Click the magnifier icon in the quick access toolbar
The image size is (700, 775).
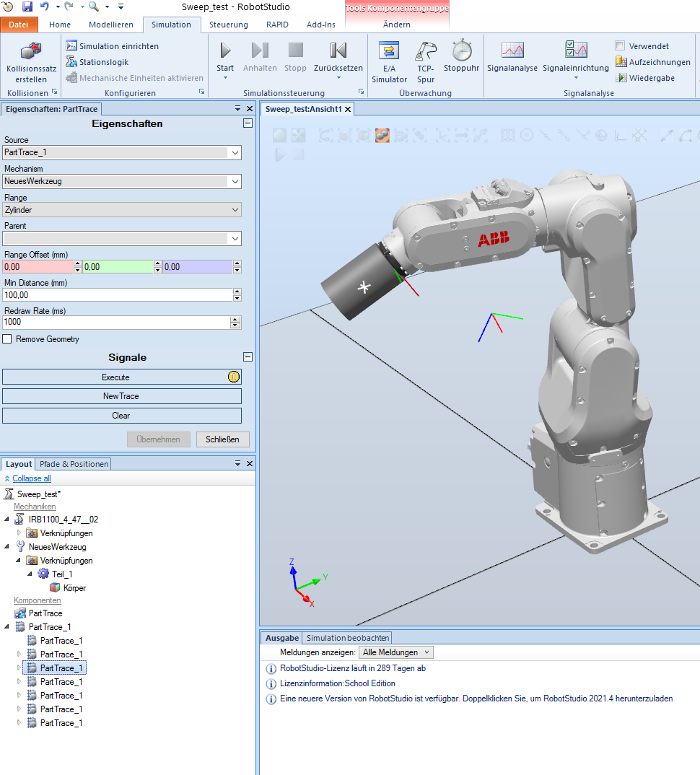[x=93, y=6]
